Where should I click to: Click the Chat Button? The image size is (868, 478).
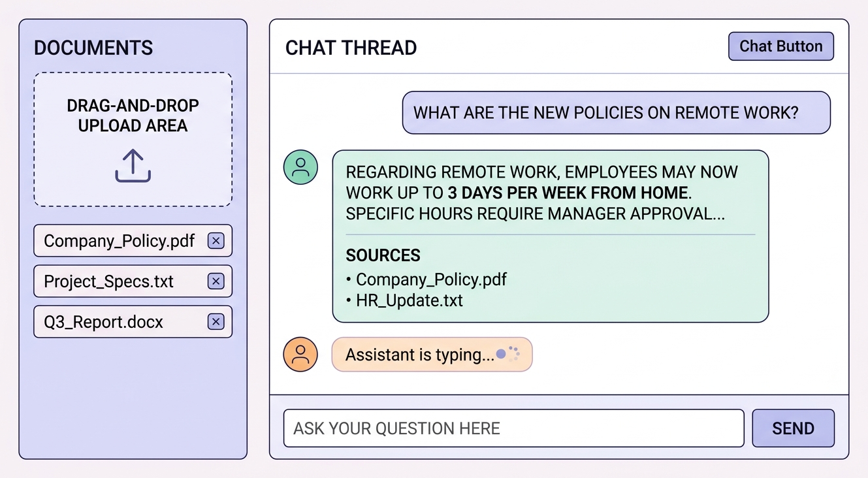(x=781, y=46)
